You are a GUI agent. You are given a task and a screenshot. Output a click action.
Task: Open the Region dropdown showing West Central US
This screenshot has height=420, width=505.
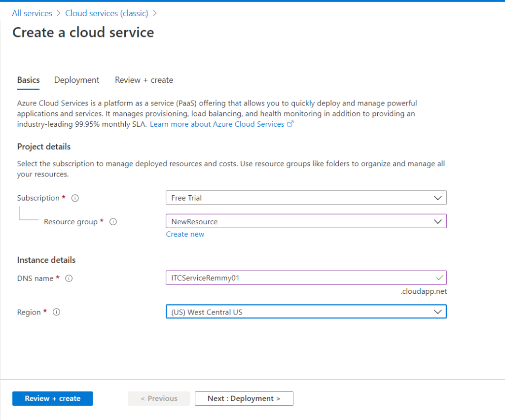[306, 312]
